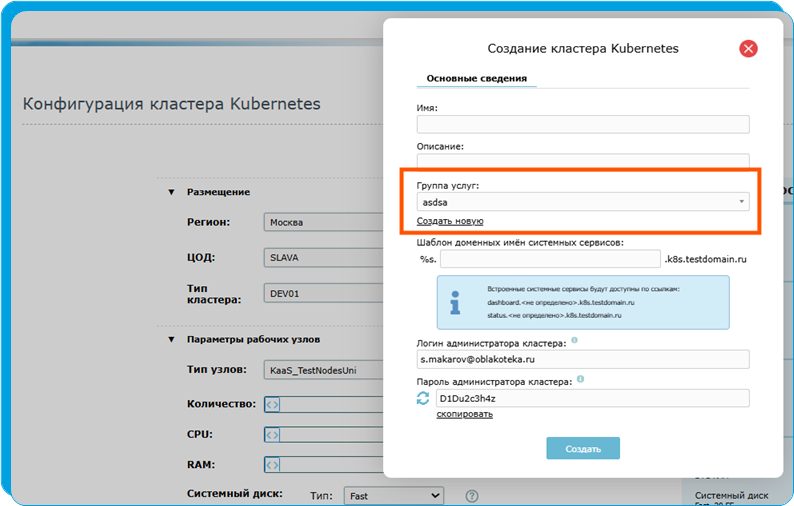Collapse the Размещение section
This screenshot has height=506, width=794.
point(171,192)
